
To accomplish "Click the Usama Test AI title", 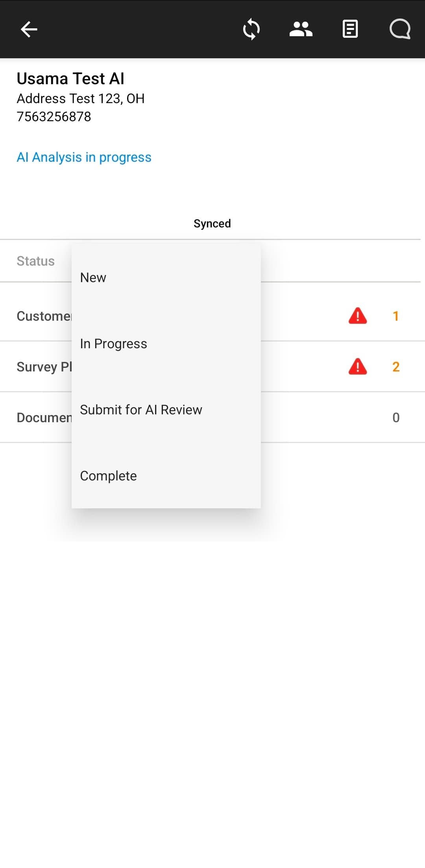I will [x=70, y=78].
